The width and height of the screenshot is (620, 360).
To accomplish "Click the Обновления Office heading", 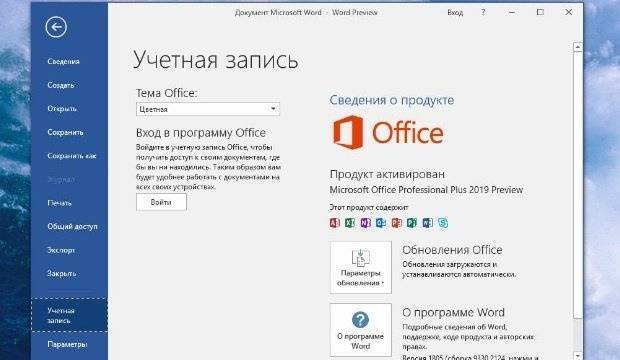I will [x=452, y=250].
